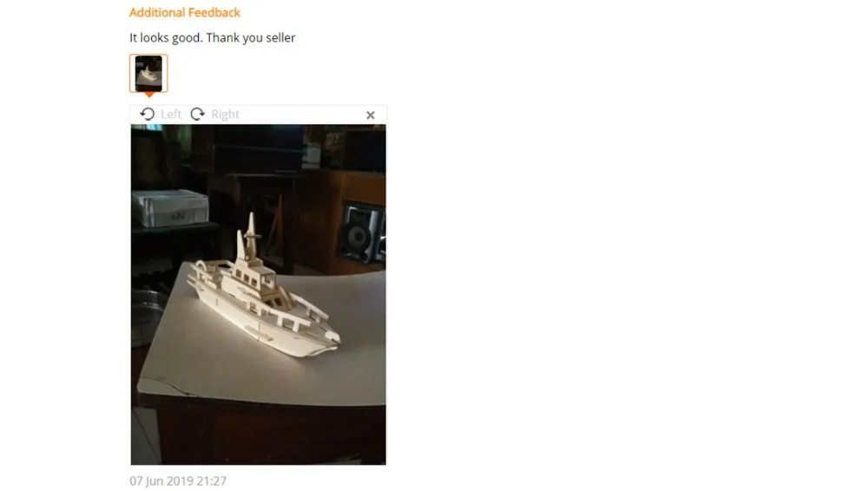Image resolution: width=868 pixels, height=491 pixels.
Task: Click empty space in the rotate toolbar
Action: tap(302, 115)
